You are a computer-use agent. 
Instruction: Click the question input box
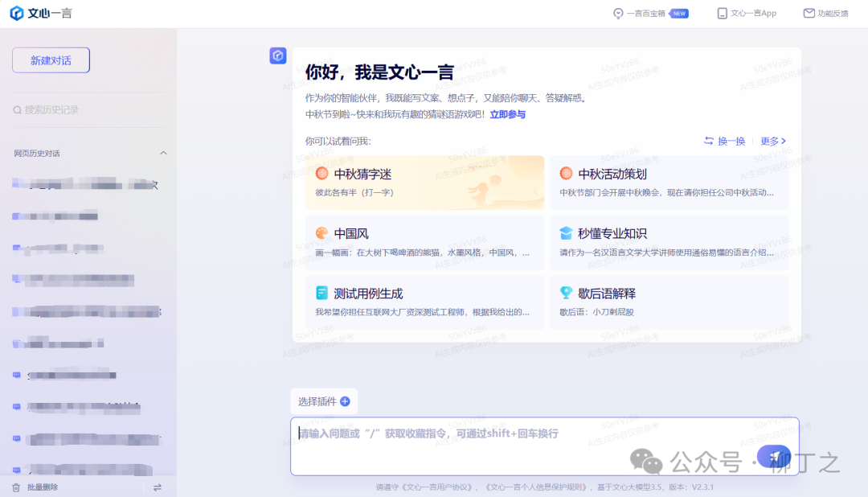pos(545,446)
